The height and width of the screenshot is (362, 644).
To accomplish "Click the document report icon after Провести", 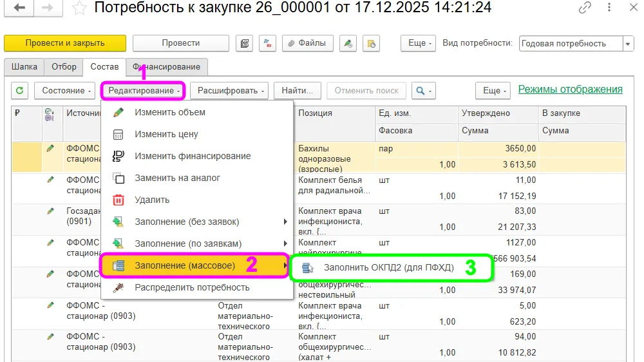I will point(244,43).
